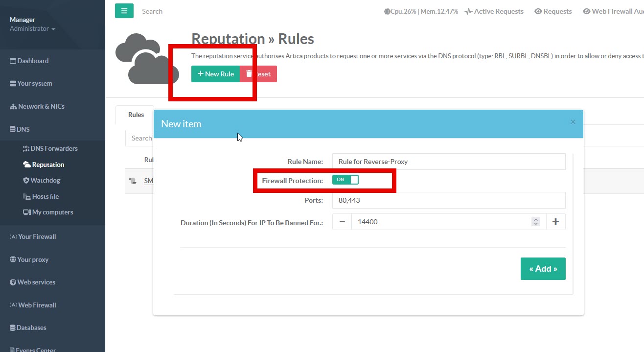Open My computers entry

(48, 212)
